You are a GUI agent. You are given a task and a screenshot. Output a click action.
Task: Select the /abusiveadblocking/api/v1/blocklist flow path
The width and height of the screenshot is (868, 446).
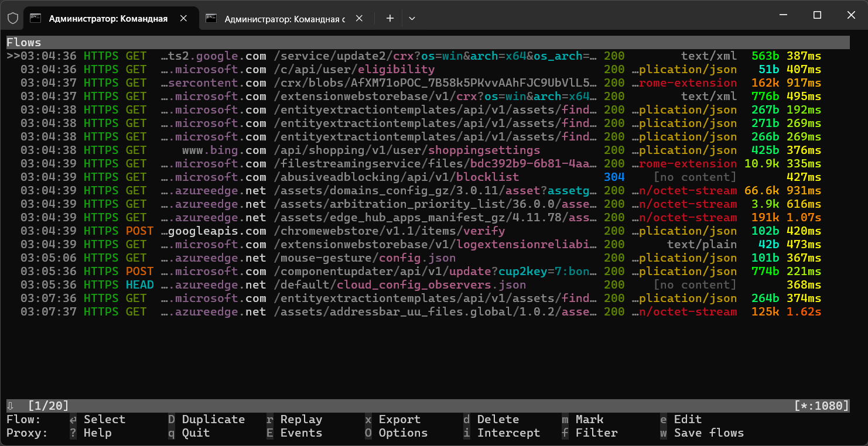coord(397,177)
